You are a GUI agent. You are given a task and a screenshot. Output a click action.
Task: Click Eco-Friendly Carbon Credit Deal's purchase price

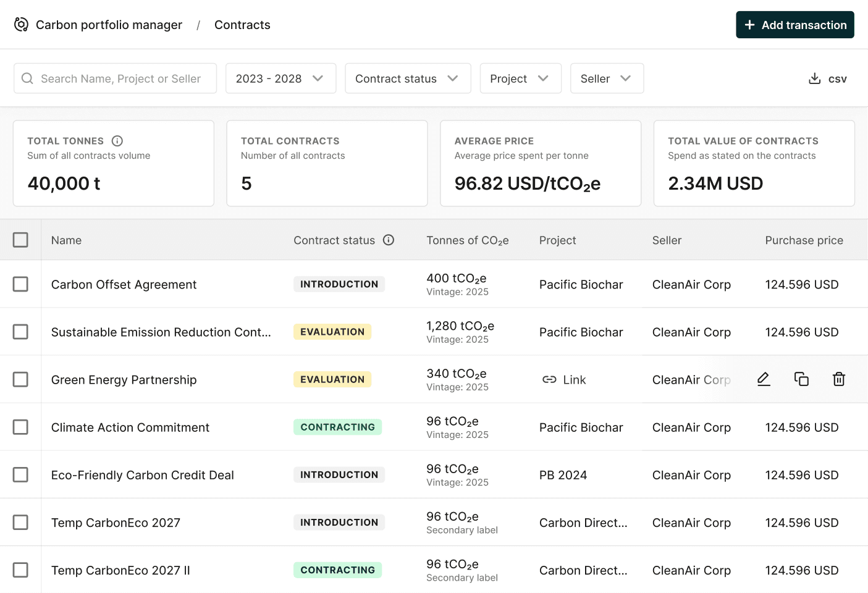(x=802, y=475)
